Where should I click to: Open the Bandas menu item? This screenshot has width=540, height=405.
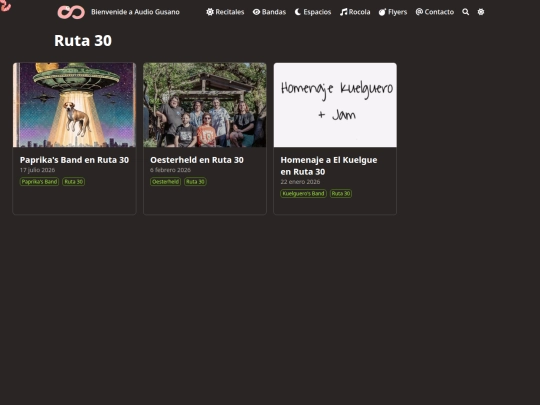269,12
